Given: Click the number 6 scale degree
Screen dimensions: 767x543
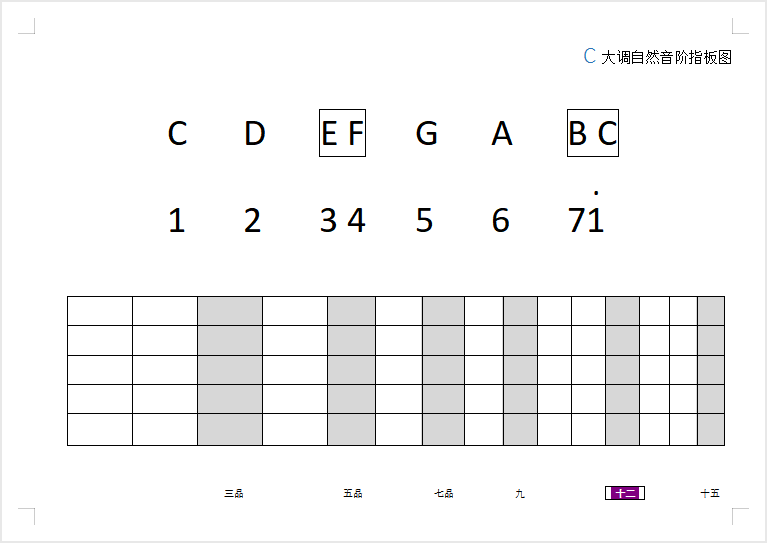Looking at the screenshot, I should [x=500, y=220].
